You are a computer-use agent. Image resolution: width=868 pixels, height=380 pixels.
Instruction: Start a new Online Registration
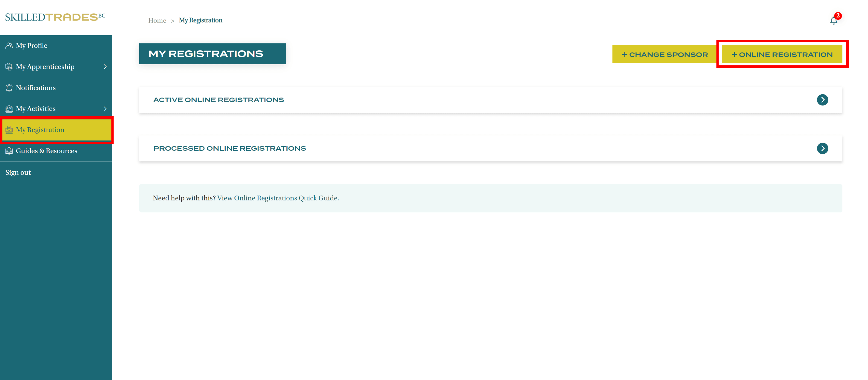pyautogui.click(x=782, y=54)
